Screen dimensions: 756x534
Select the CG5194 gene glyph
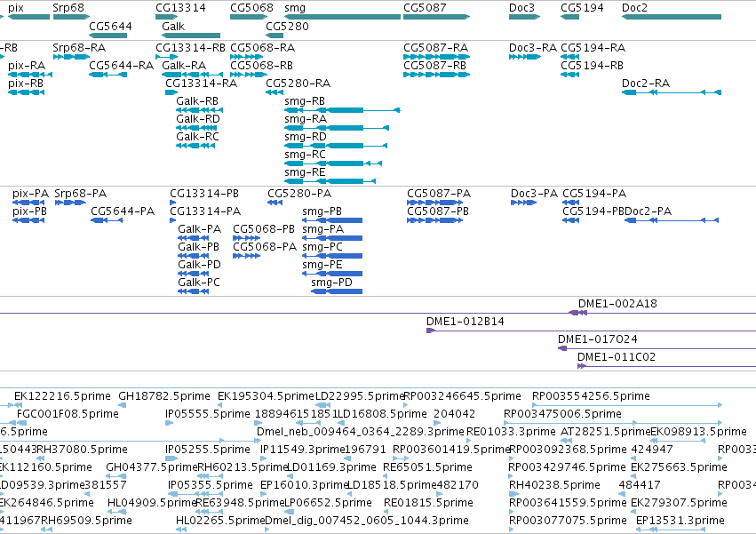(570, 17)
